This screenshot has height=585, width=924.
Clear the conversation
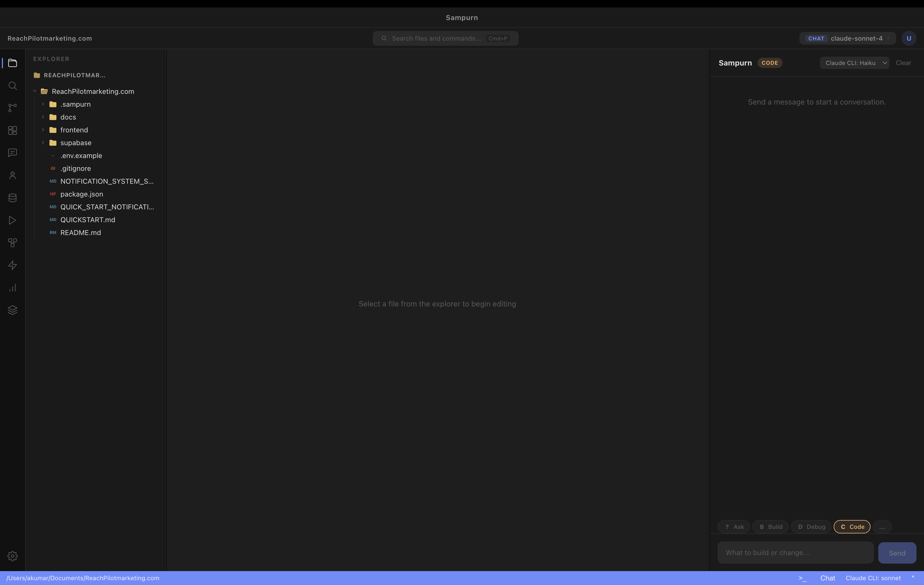(x=903, y=63)
